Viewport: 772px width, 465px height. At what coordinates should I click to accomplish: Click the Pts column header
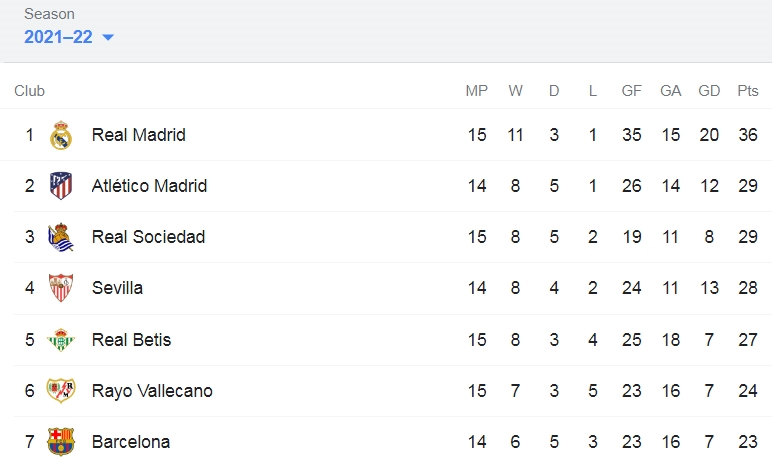(748, 91)
